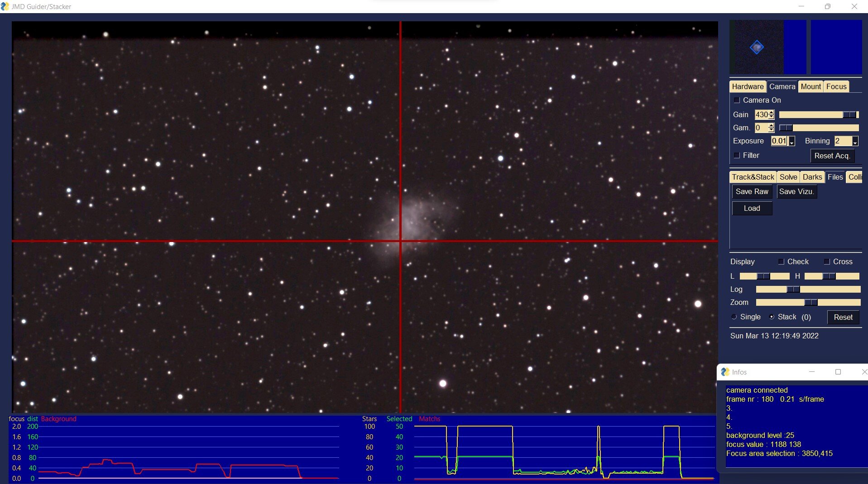This screenshot has width=868, height=484.
Task: Maximize the Infos window
Action: click(838, 372)
